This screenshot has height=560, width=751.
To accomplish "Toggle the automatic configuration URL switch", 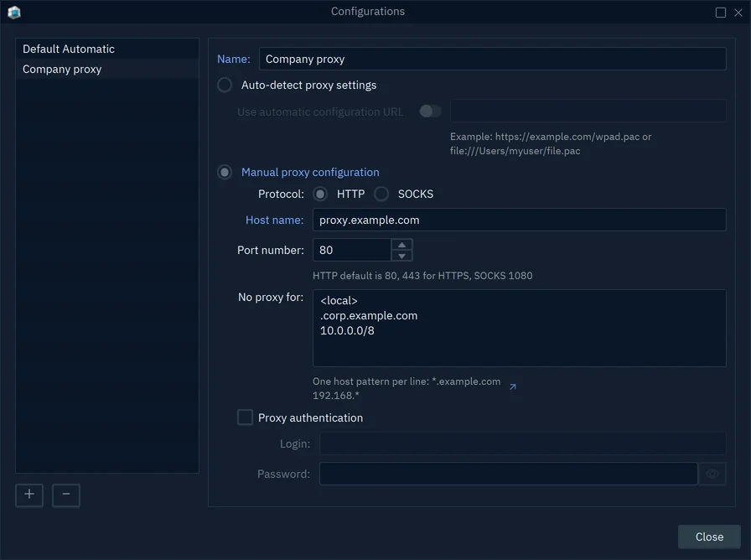I will click(x=430, y=111).
